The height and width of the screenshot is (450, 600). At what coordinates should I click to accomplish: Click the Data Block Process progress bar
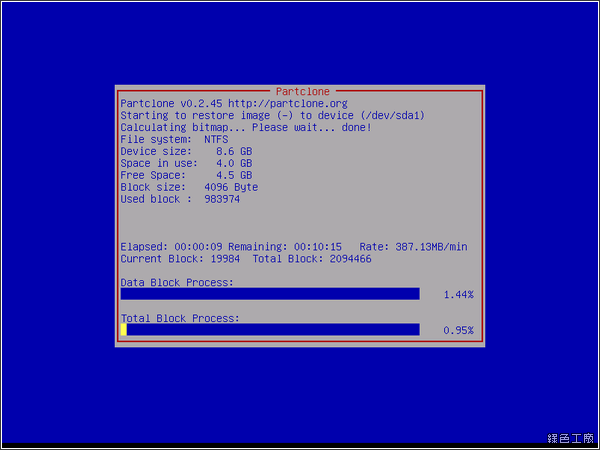point(270,294)
